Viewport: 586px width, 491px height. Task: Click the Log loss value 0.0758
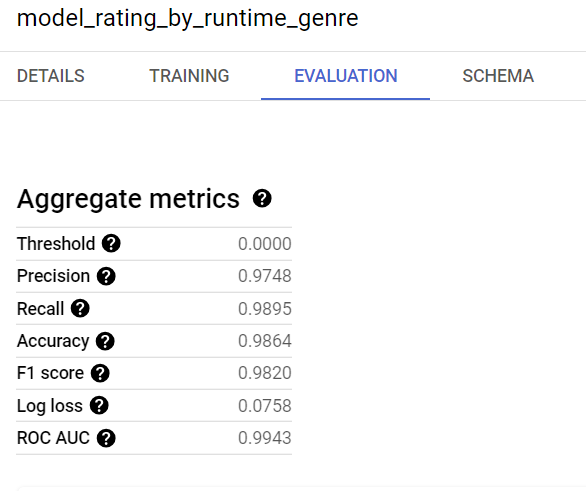(x=265, y=405)
